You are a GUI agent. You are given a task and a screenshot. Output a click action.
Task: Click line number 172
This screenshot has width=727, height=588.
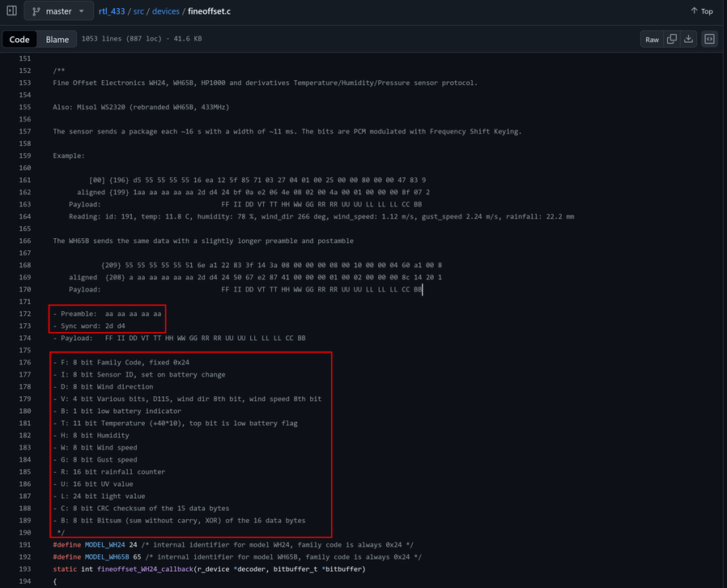23,313
